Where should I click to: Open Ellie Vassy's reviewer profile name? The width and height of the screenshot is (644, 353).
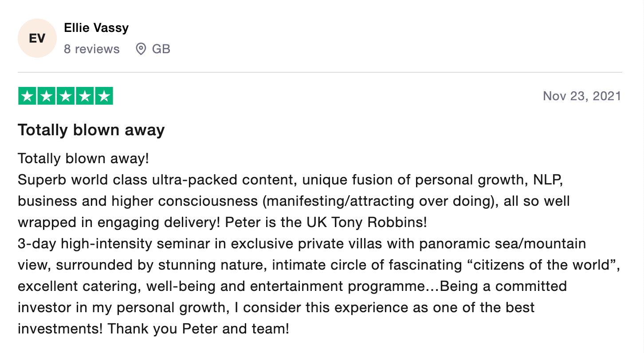pos(96,27)
